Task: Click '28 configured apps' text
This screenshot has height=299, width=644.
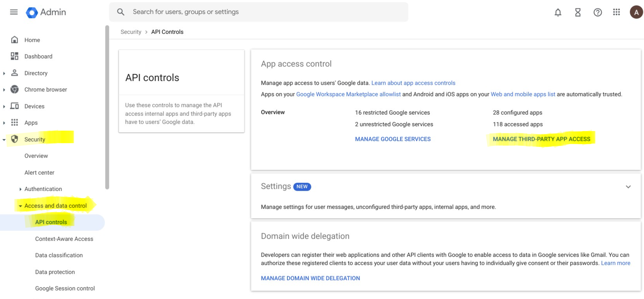Action: point(518,113)
